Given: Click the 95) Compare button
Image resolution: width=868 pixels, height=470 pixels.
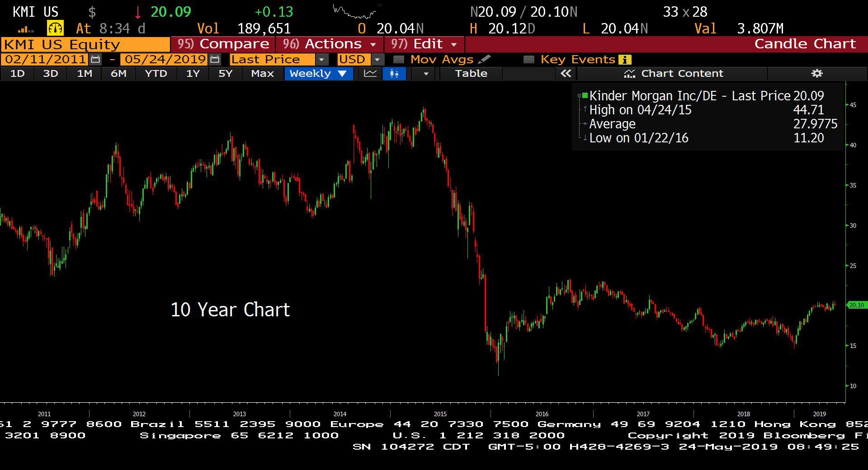Looking at the screenshot, I should (x=223, y=44).
